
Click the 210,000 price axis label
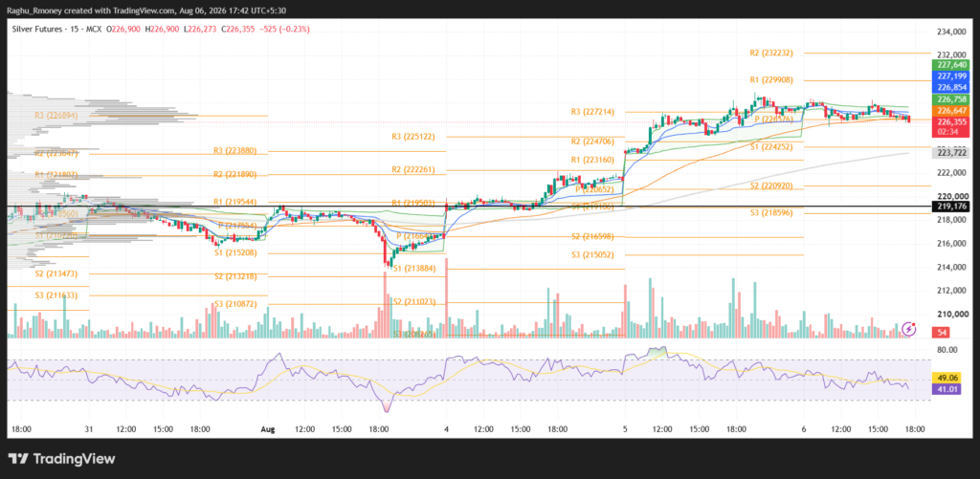(x=950, y=315)
